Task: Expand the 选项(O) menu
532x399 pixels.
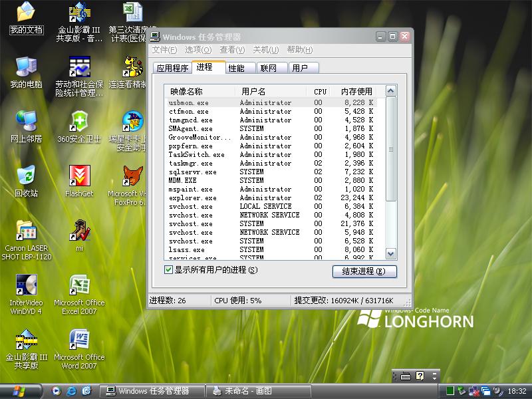Action: pyautogui.click(x=198, y=50)
